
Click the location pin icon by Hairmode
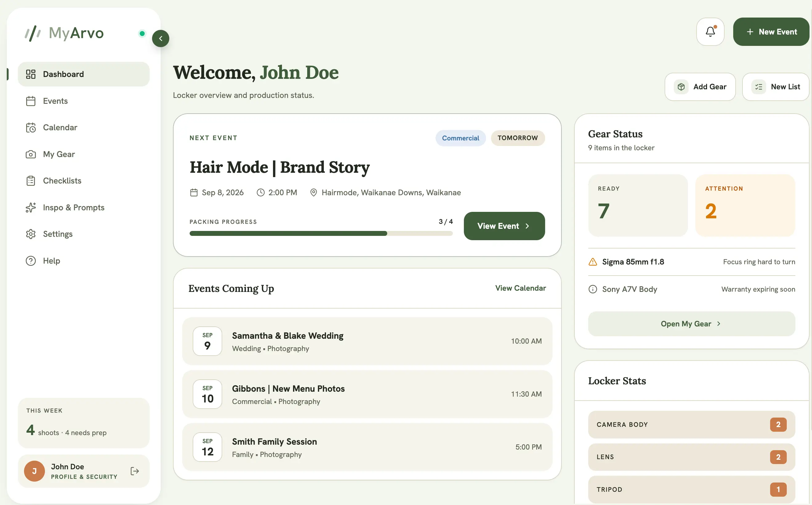[314, 193]
